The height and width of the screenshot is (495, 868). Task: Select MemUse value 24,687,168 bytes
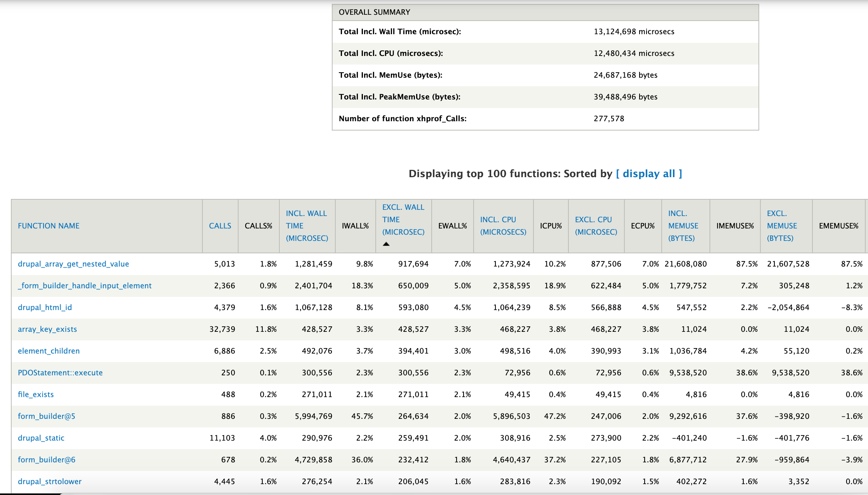[x=626, y=75]
